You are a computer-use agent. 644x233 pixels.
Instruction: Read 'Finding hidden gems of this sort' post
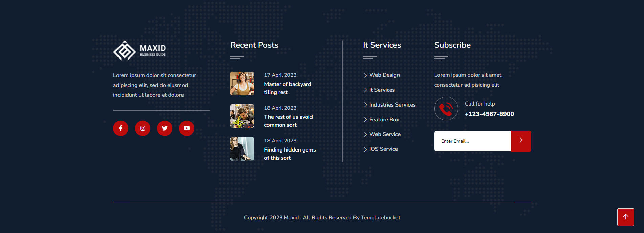pos(289,154)
